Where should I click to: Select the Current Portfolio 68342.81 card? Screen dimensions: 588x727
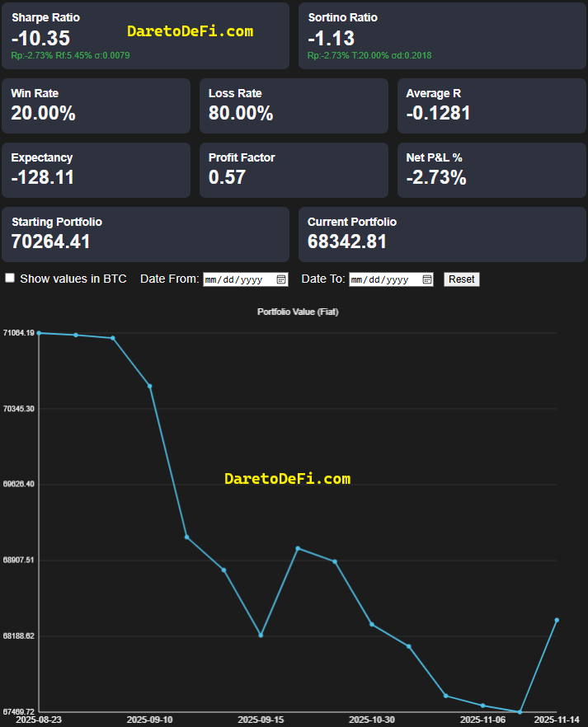tap(442, 234)
